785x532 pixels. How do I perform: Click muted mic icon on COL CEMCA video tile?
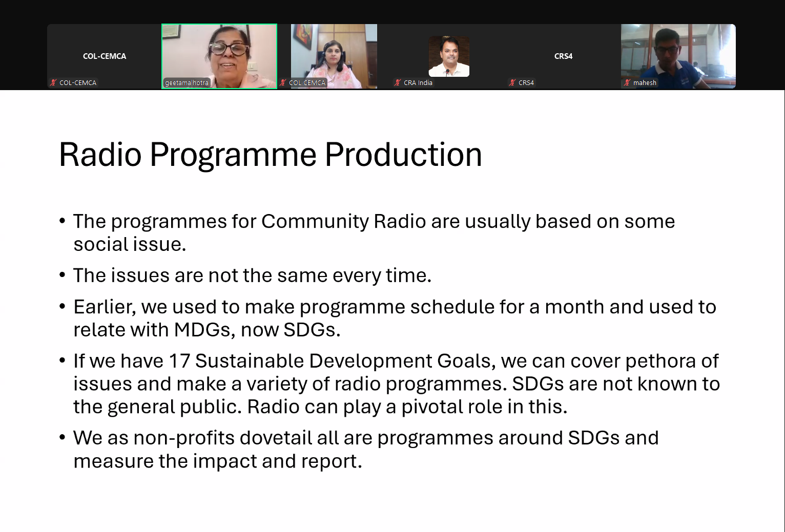tap(283, 82)
